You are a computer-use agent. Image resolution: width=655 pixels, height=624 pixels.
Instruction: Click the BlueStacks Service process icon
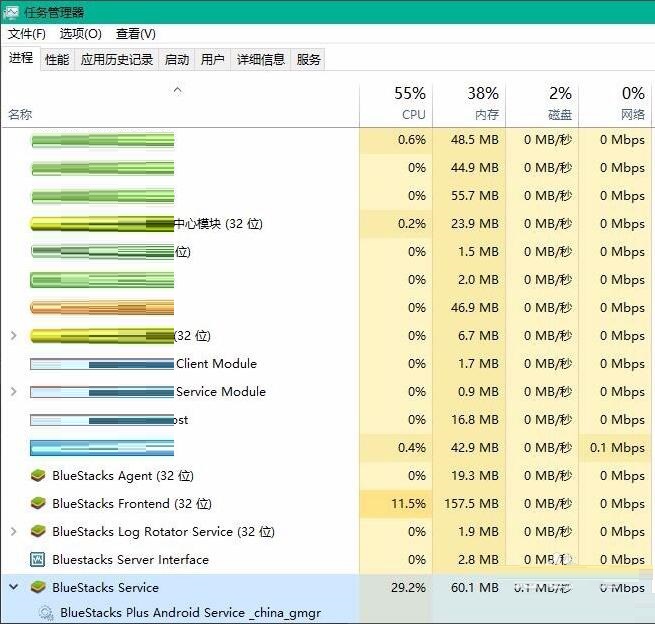[38, 587]
